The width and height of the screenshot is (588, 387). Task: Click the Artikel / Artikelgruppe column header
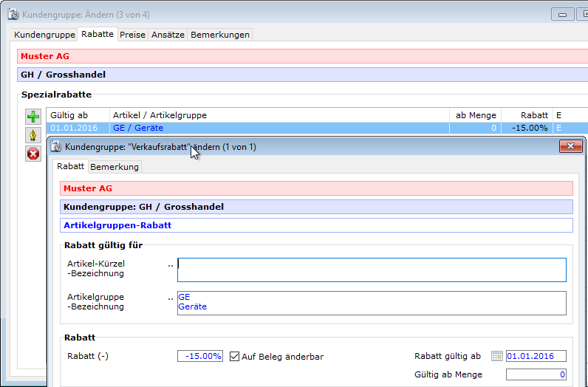[279, 115]
